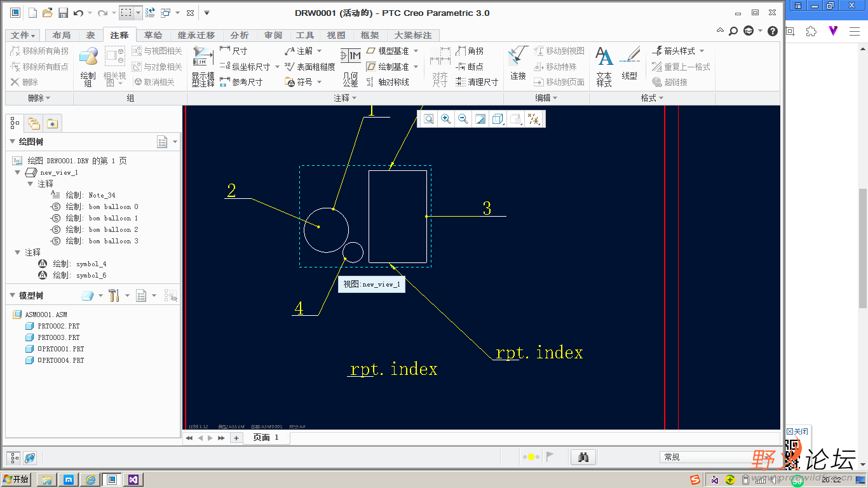
Task: Click the datum display filters icon
Action: [534, 119]
